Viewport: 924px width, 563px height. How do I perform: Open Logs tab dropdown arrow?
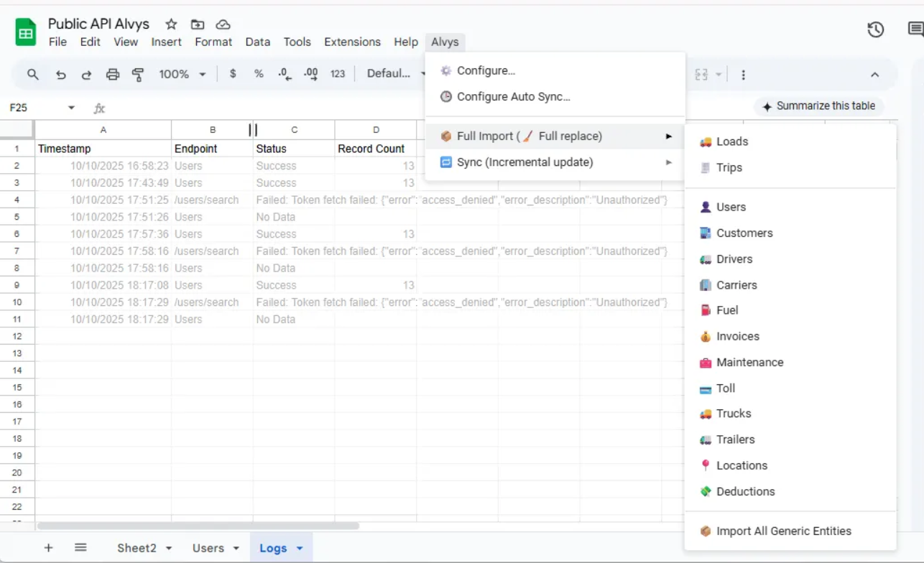(x=300, y=549)
